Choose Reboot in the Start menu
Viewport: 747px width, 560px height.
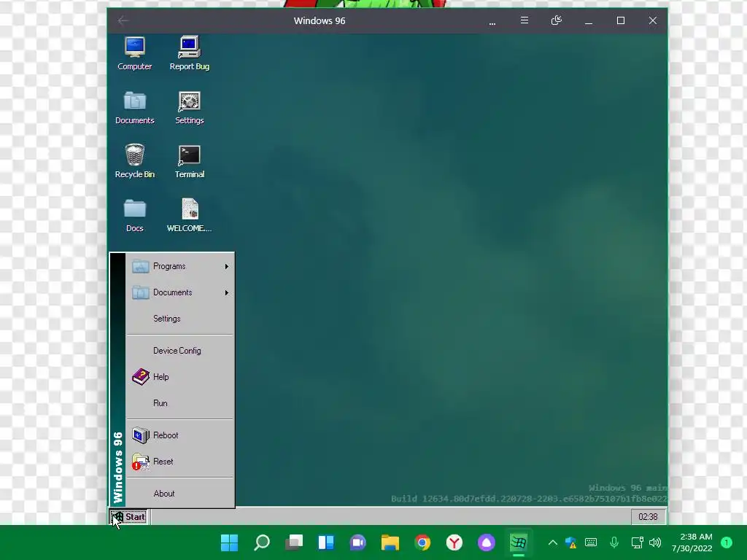180,435
